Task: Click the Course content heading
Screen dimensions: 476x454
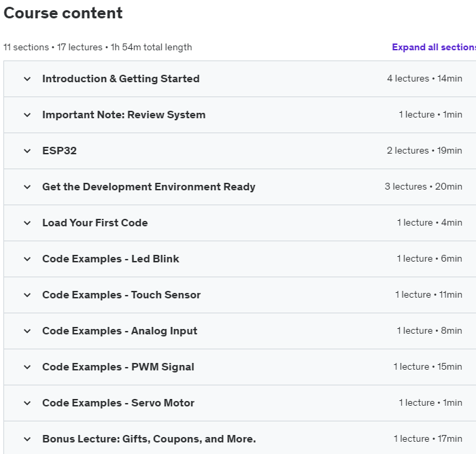Action: coord(63,13)
